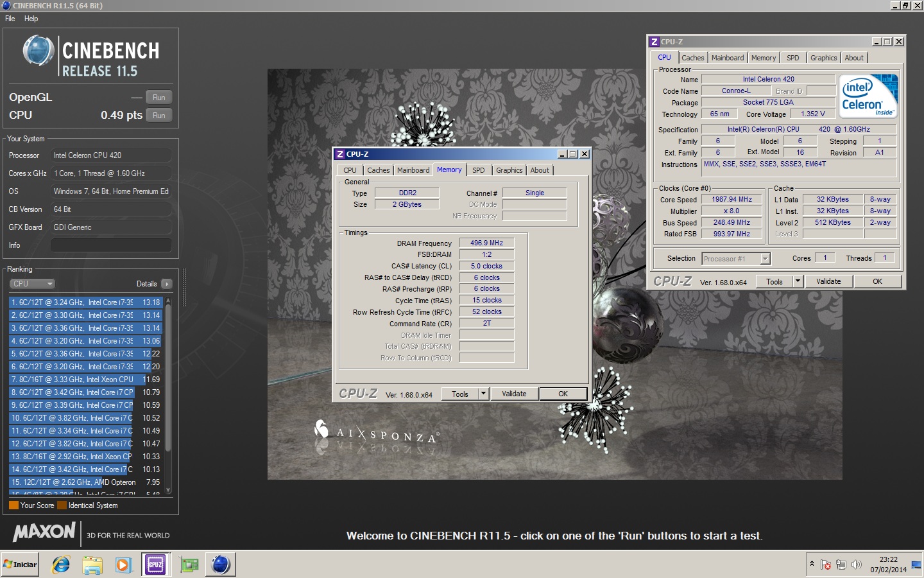The height and width of the screenshot is (578, 924).
Task: Switch to CPU tab in center CPU-Z window
Action: click(x=350, y=170)
